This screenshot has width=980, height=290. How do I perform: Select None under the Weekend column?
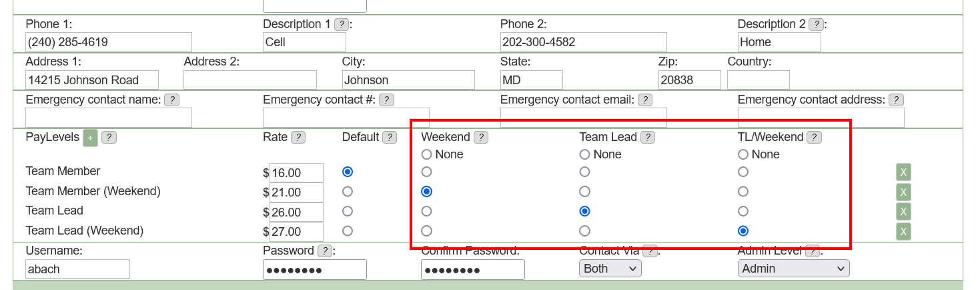(x=427, y=154)
